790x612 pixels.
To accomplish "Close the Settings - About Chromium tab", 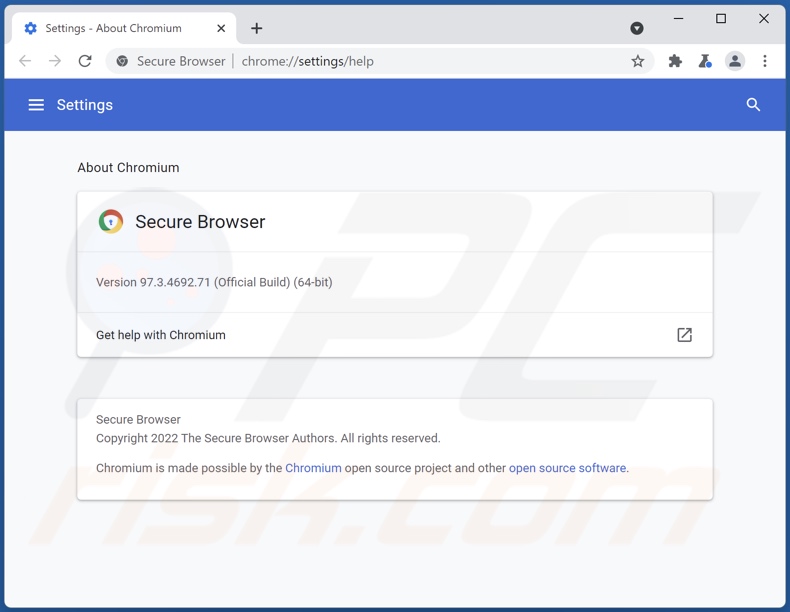I will pos(221,28).
